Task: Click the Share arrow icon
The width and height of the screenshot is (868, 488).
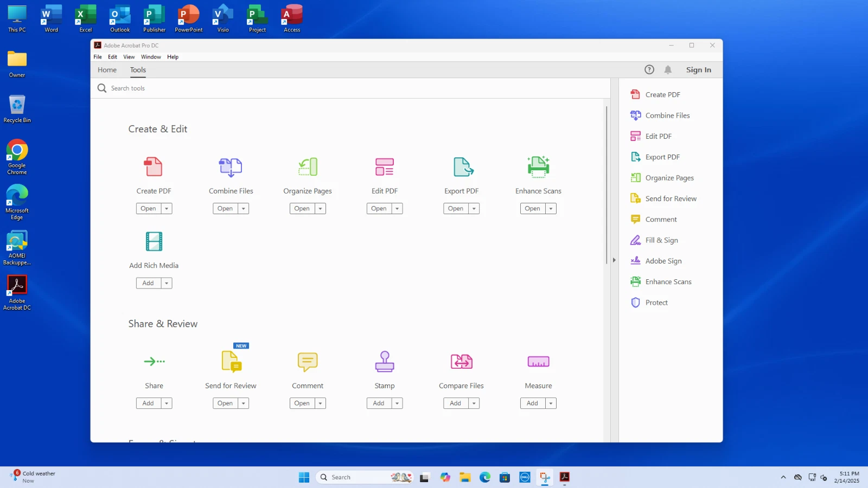Action: point(154,361)
